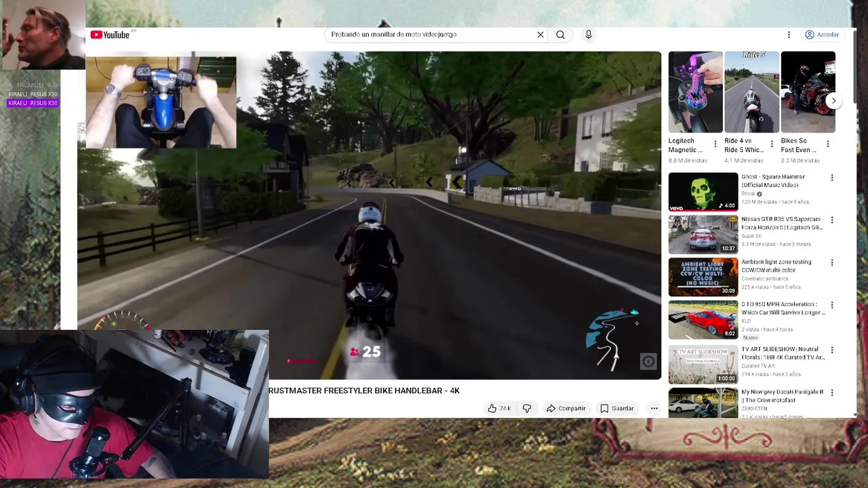
Task: Open 'Ambiant light zone testing' title link
Action: (776, 266)
